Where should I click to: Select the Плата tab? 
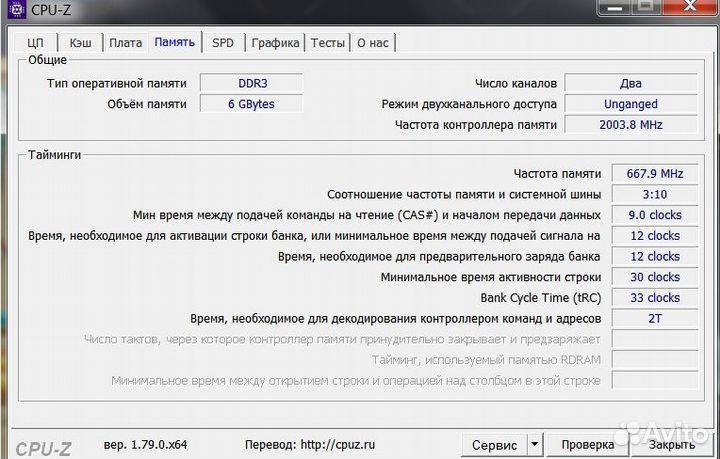click(x=125, y=43)
